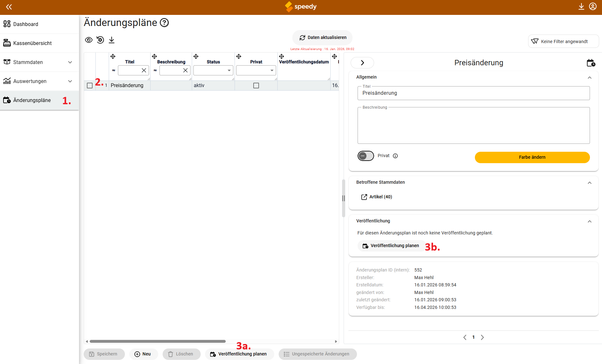Click the Titel field in Allgemein
Image resolution: width=602 pixels, height=364 pixels.
pyautogui.click(x=474, y=93)
